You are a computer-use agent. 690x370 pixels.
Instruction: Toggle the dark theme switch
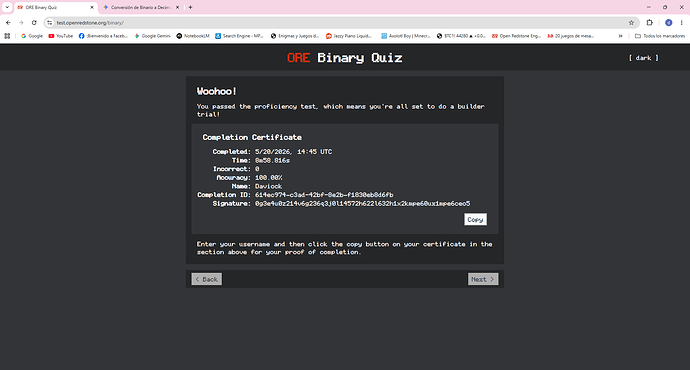coord(643,58)
